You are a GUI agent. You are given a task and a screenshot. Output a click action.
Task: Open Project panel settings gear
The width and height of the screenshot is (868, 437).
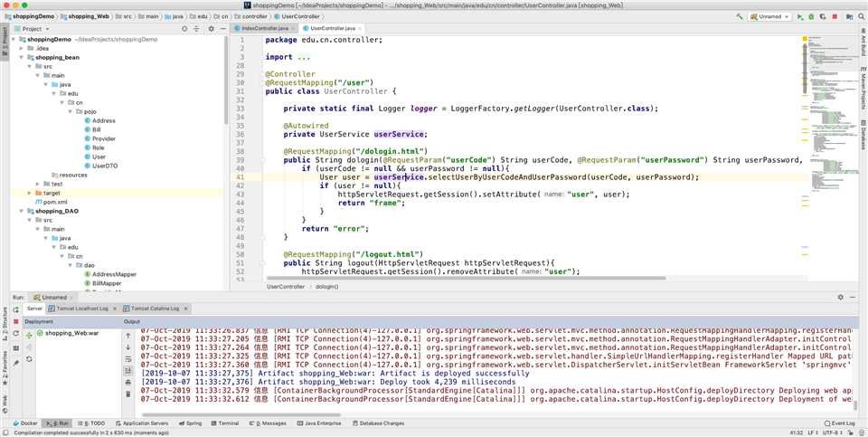point(211,29)
